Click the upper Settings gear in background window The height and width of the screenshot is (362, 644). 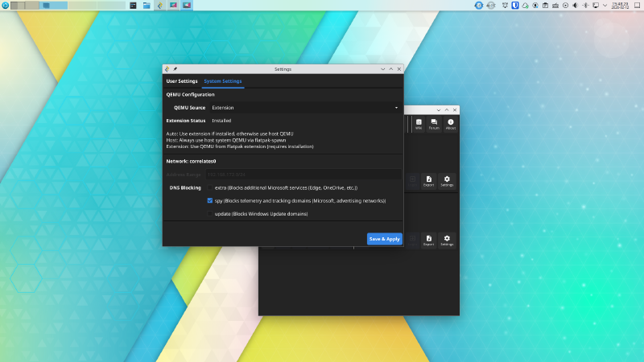447,181
